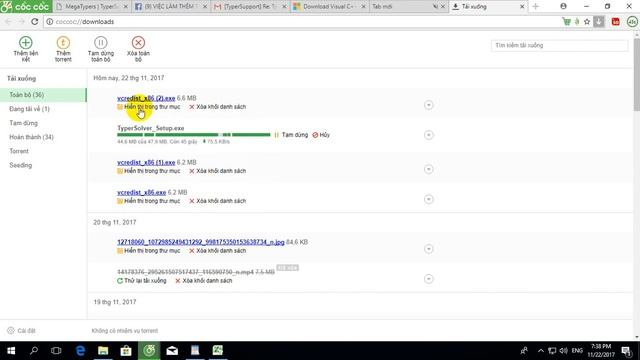Click the TyperSolver download progress bar
The height and width of the screenshot is (360, 640).
coord(193,135)
